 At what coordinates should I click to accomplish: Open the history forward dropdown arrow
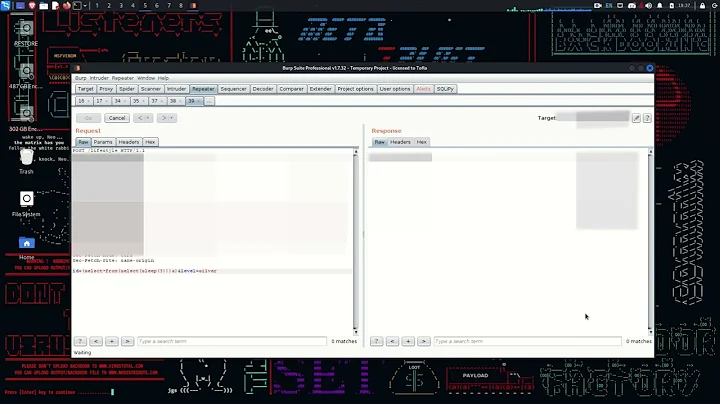tap(171, 118)
